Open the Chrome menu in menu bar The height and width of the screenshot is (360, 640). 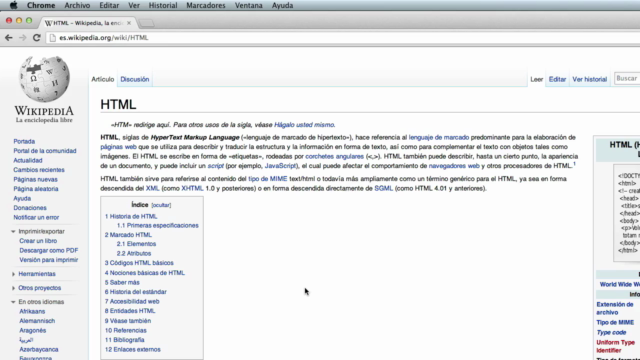[41, 5]
